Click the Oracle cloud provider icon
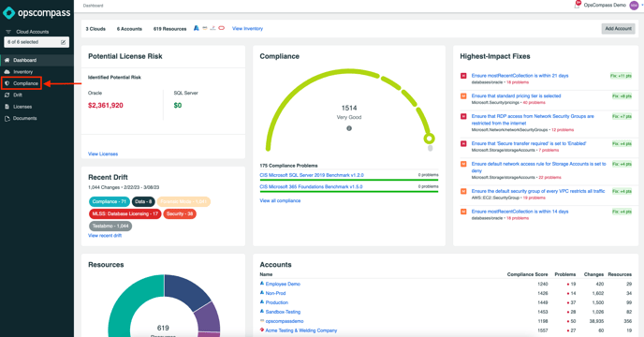 (x=221, y=28)
